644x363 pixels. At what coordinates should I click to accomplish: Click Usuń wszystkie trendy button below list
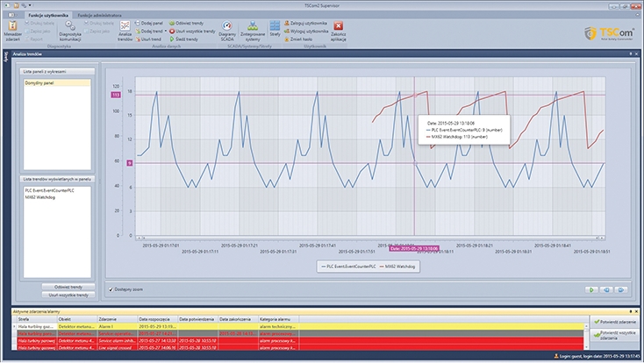tap(68, 295)
